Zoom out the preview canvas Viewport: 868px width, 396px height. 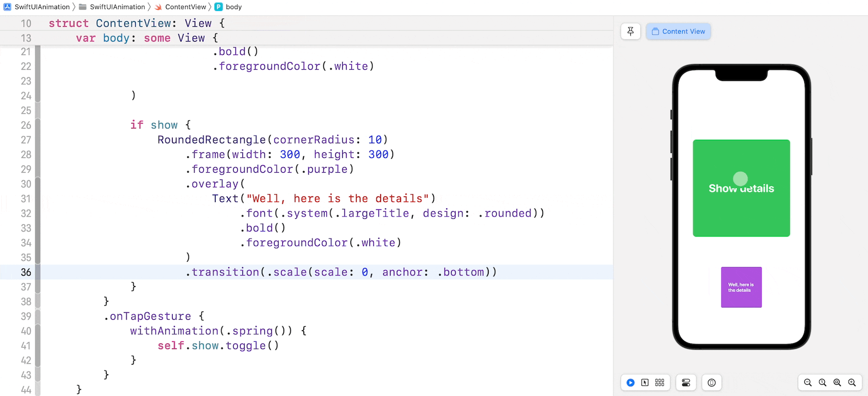(808, 383)
